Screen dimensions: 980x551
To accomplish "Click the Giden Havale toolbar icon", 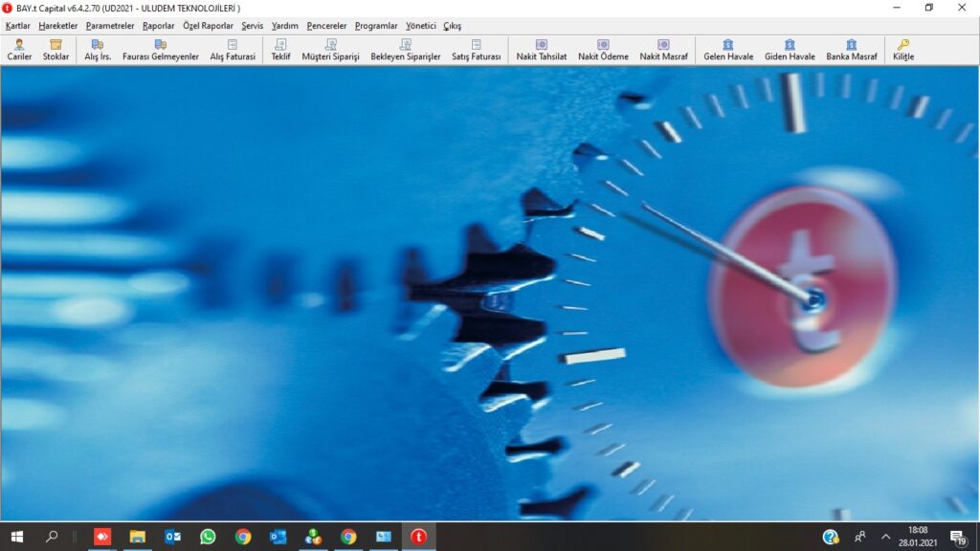I will tap(790, 50).
